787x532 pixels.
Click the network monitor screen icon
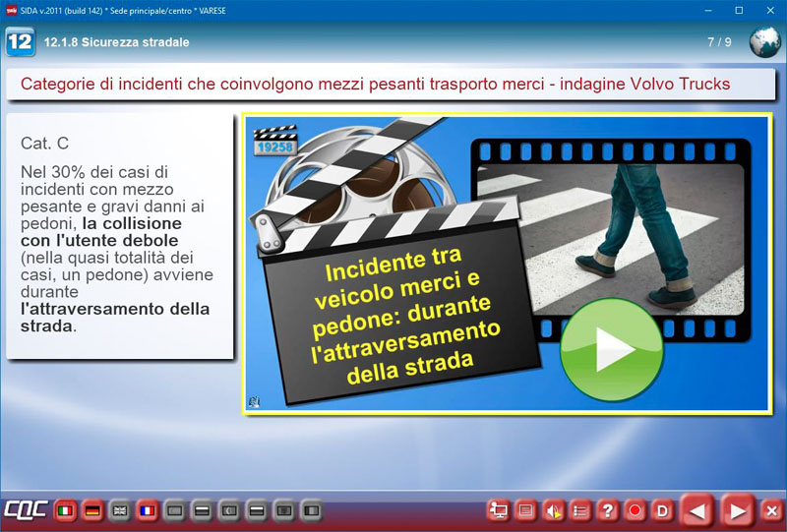(499, 510)
